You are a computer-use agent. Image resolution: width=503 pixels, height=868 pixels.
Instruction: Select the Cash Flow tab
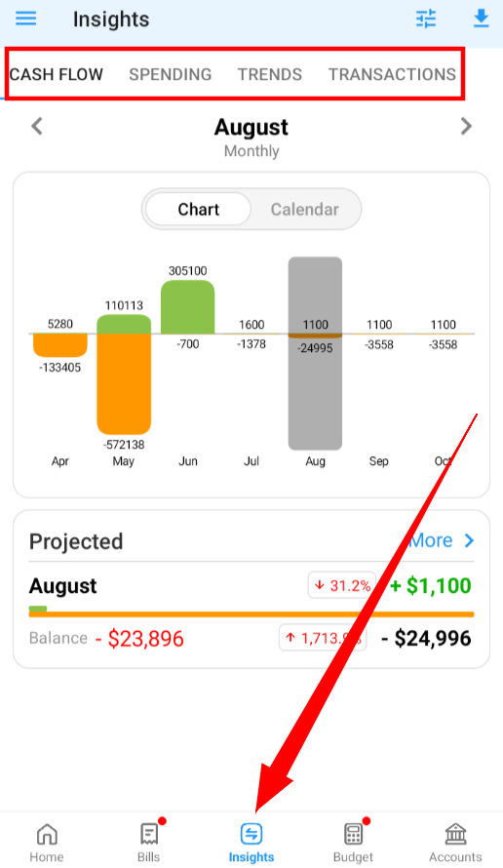[x=57, y=74]
